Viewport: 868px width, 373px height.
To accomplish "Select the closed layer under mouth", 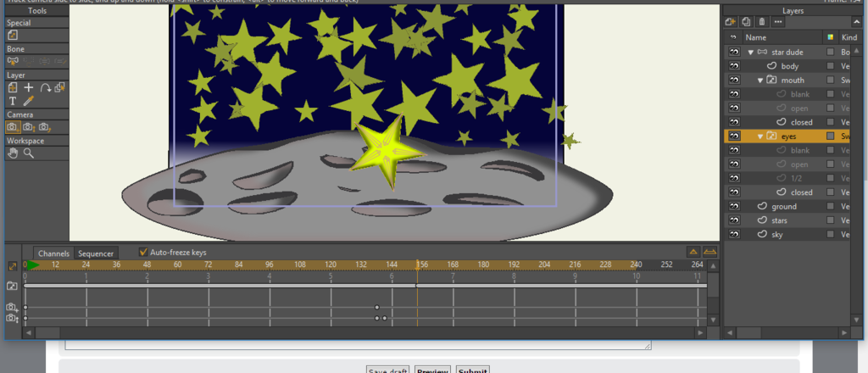I will (x=802, y=122).
